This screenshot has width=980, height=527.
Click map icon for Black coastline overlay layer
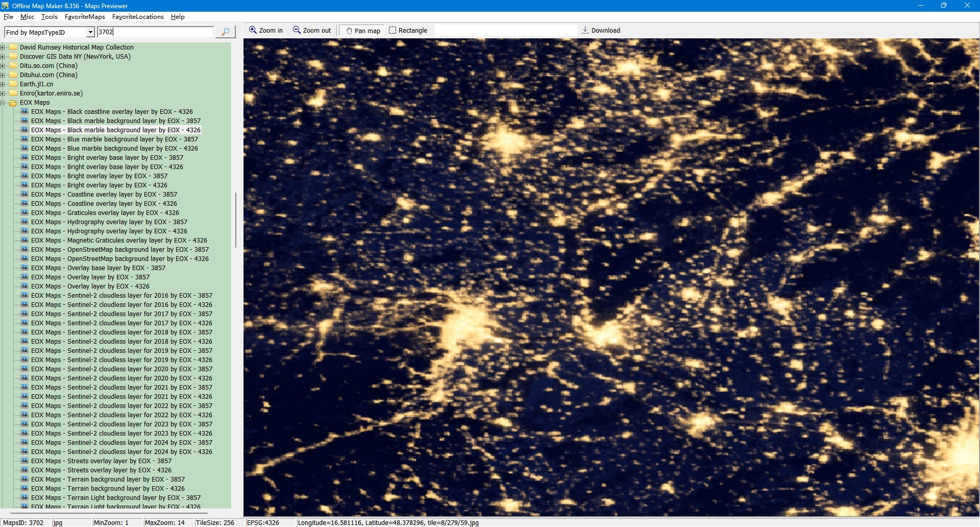coord(24,112)
